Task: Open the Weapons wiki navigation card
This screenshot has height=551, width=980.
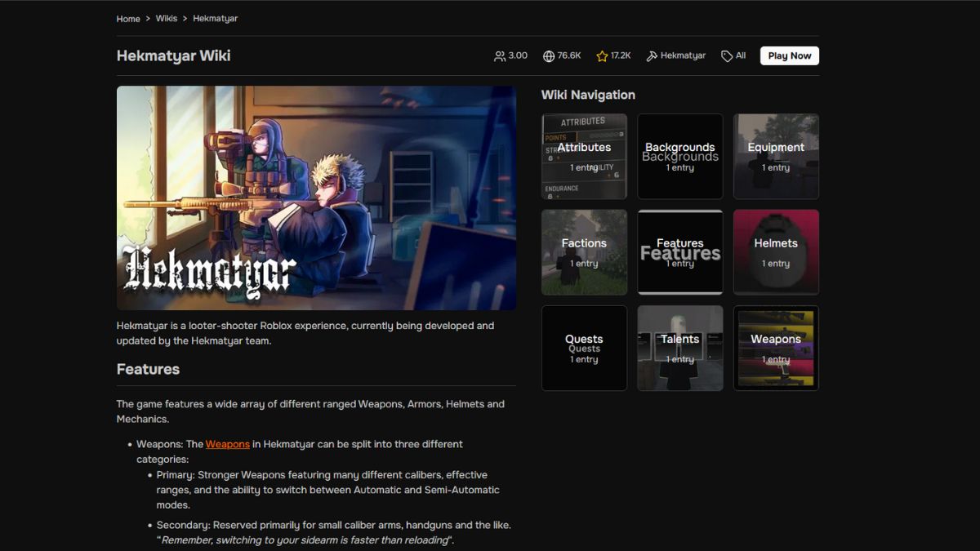Action: click(x=776, y=348)
